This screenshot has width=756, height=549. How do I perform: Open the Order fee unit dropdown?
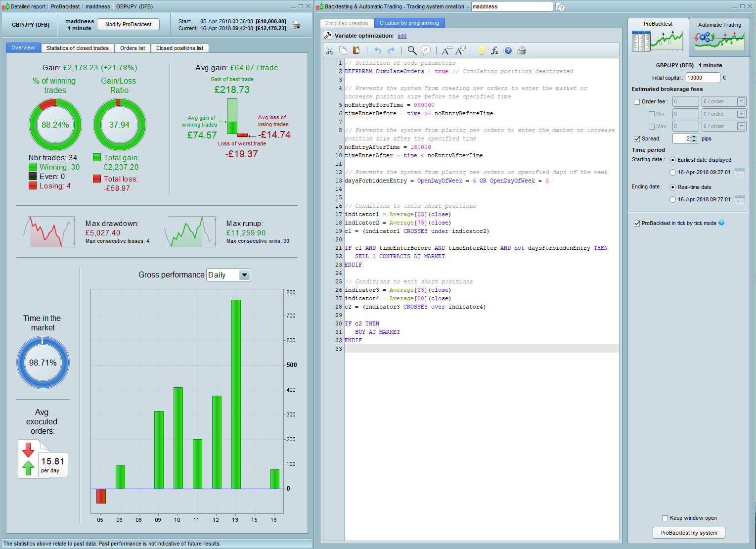tap(741, 102)
